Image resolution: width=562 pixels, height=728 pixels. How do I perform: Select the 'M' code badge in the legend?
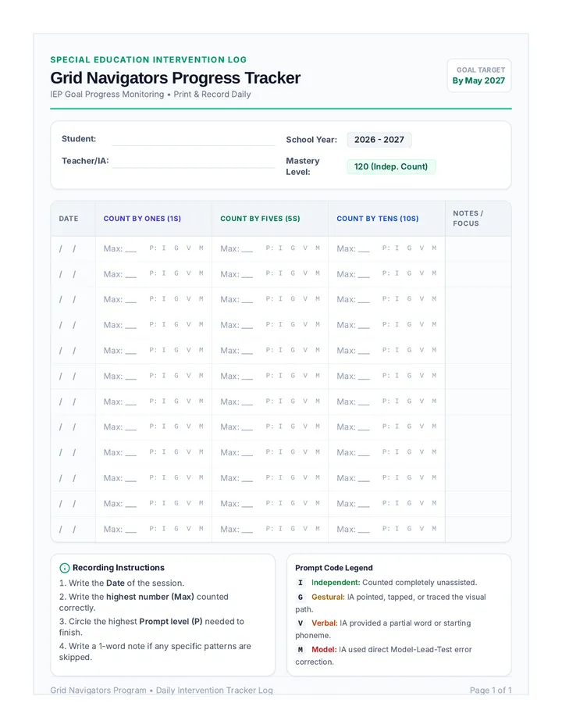coord(301,650)
